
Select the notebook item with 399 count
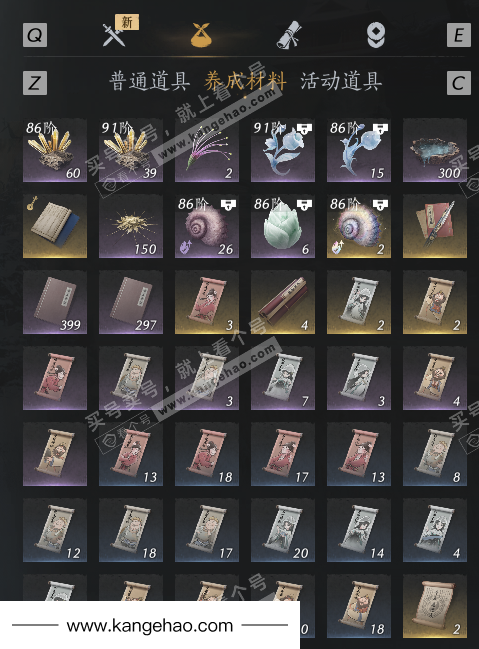(x=55, y=302)
